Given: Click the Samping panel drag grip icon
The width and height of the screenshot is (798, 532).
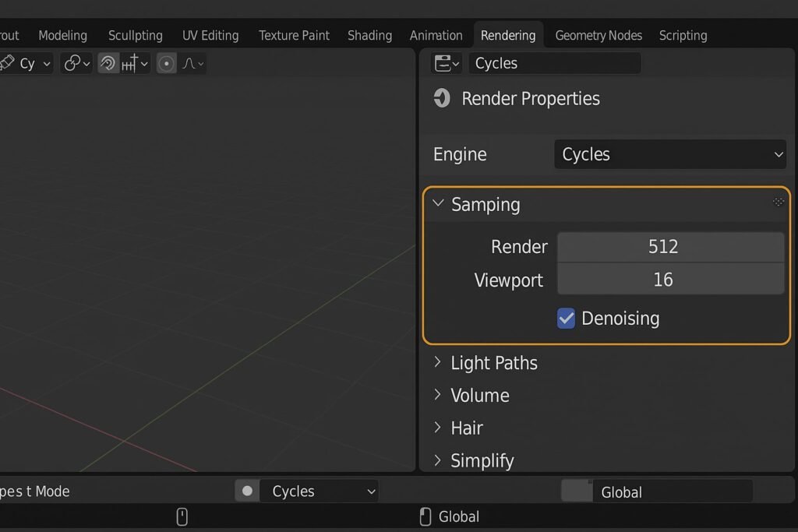Looking at the screenshot, I should 779,203.
